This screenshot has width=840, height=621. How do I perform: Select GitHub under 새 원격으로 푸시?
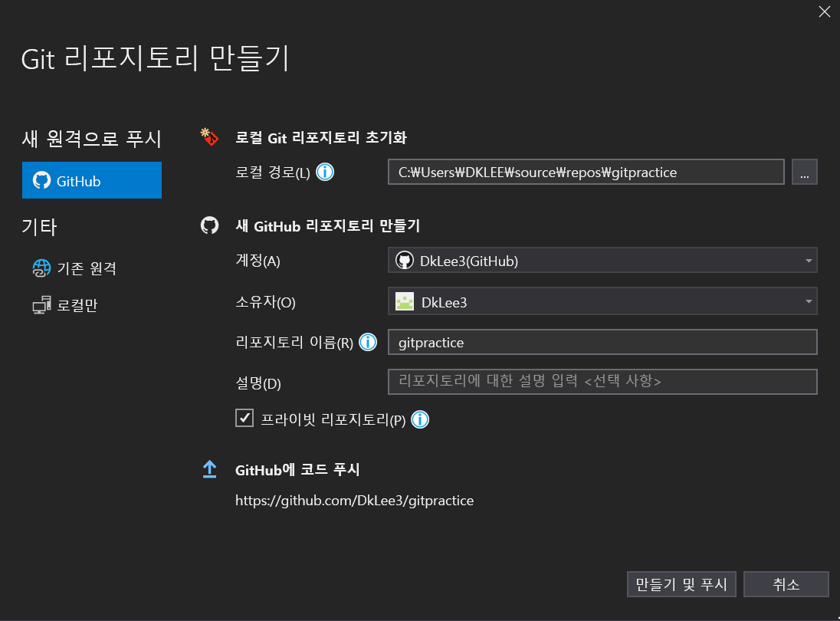tap(92, 181)
